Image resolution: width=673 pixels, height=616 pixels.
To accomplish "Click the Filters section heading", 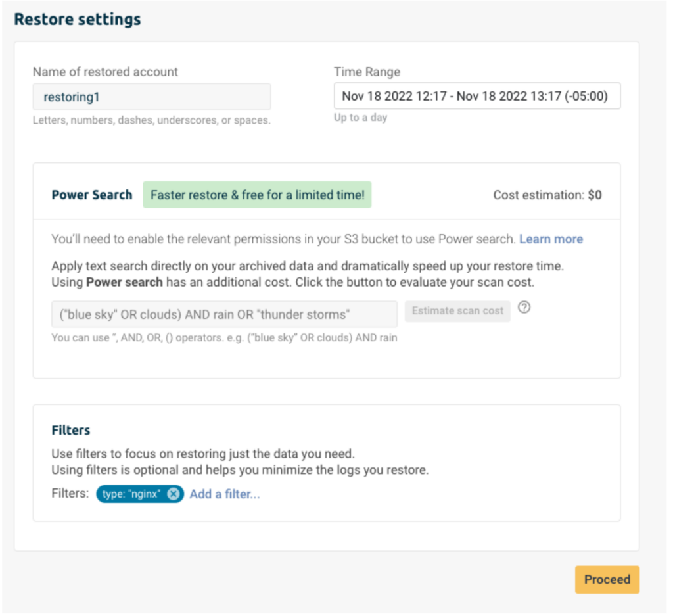I will (x=71, y=430).
